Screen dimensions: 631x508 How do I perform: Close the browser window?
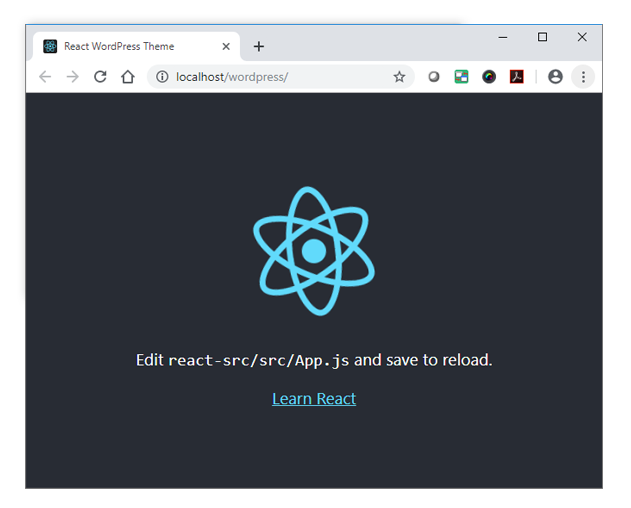(582, 37)
